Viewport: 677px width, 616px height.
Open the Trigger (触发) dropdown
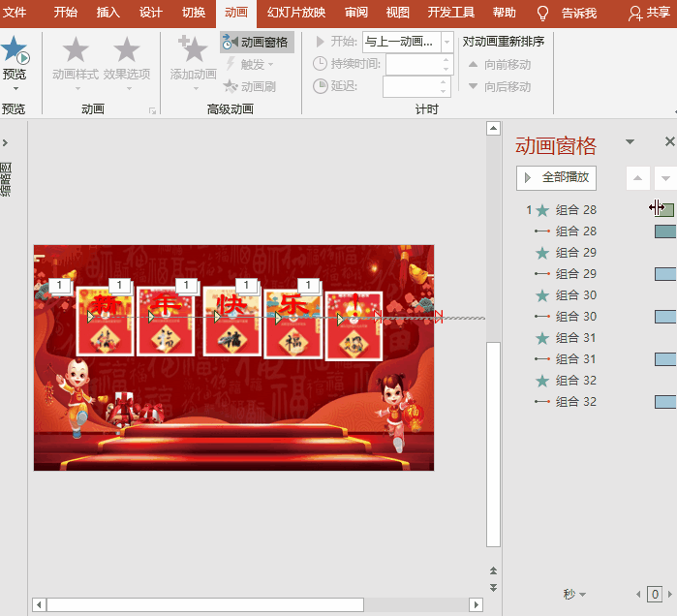click(251, 64)
